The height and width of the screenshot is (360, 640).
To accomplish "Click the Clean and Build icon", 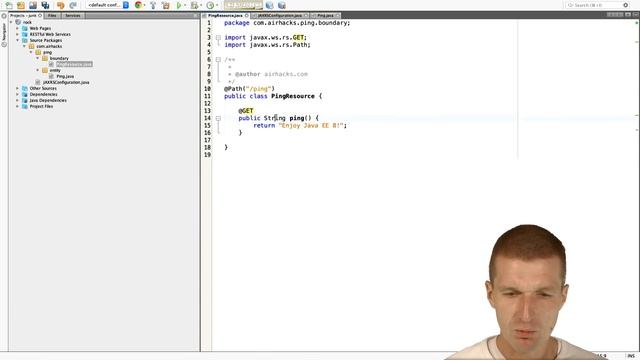I will 166,5.
